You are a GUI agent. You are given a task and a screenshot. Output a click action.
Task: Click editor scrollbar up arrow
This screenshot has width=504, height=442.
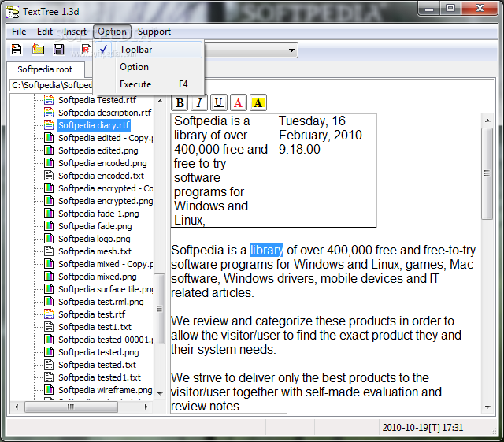coord(487,121)
